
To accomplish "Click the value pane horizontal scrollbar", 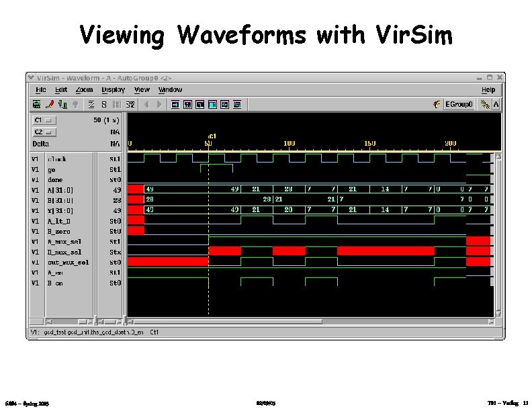I will (110, 322).
